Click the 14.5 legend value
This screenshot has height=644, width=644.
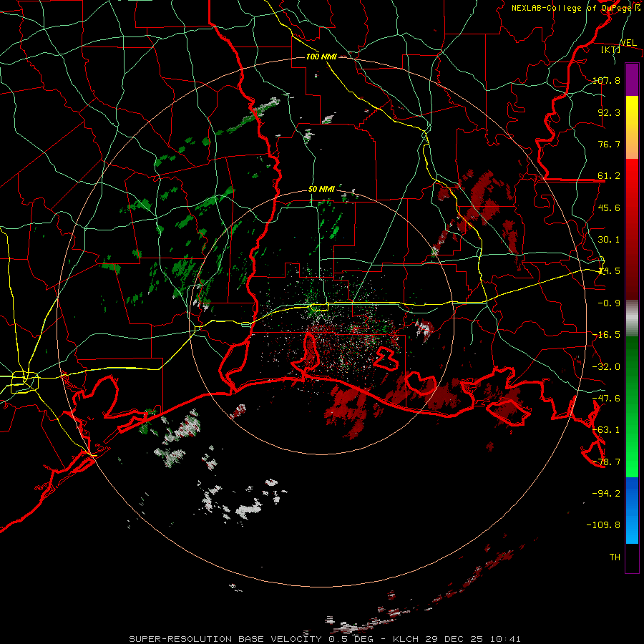point(609,271)
